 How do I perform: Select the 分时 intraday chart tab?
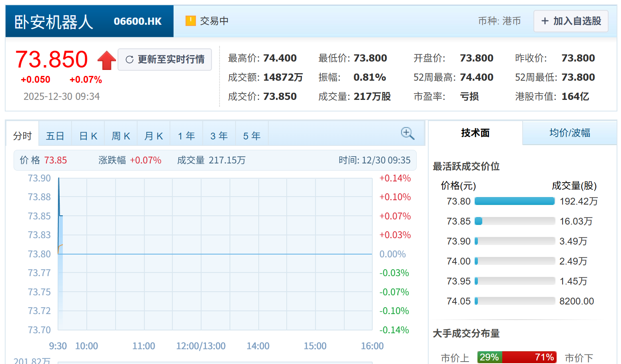click(22, 135)
